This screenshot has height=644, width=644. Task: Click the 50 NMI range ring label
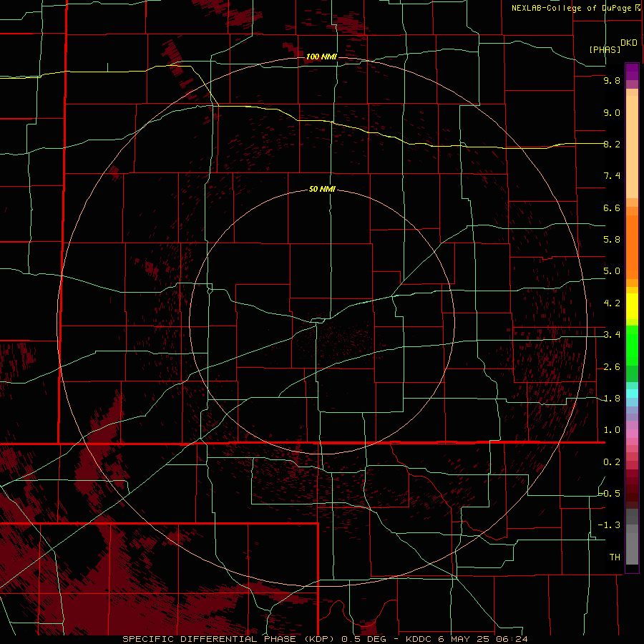pos(322,189)
